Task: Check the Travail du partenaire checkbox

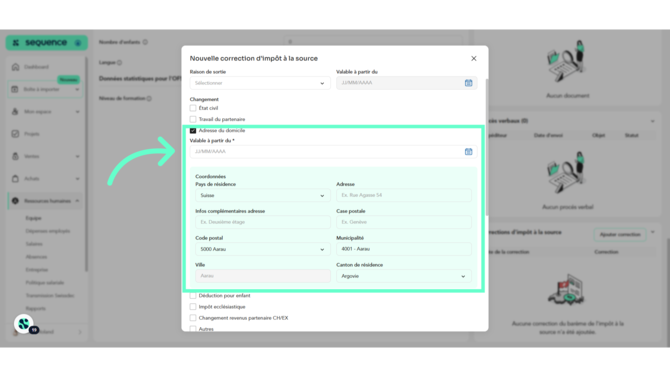Action: (193, 119)
